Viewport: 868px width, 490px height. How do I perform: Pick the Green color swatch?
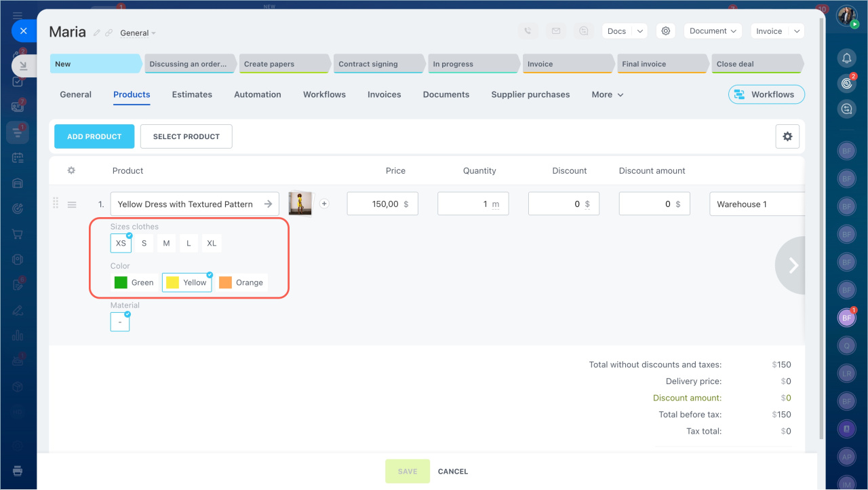134,282
